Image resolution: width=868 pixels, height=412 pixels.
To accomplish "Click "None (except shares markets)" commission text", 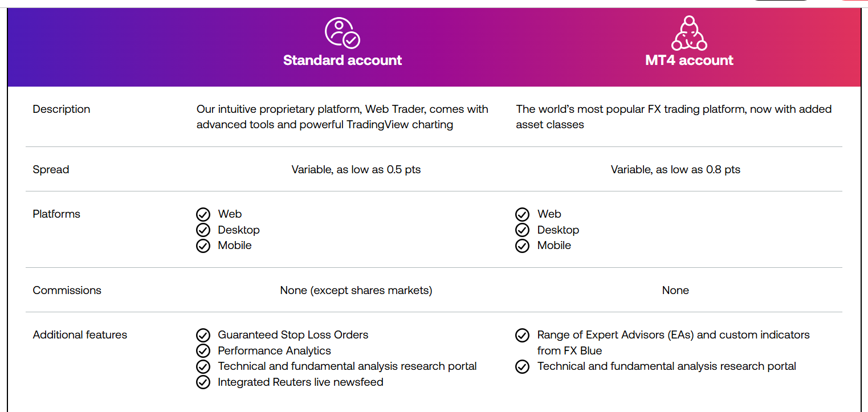I will tap(356, 291).
